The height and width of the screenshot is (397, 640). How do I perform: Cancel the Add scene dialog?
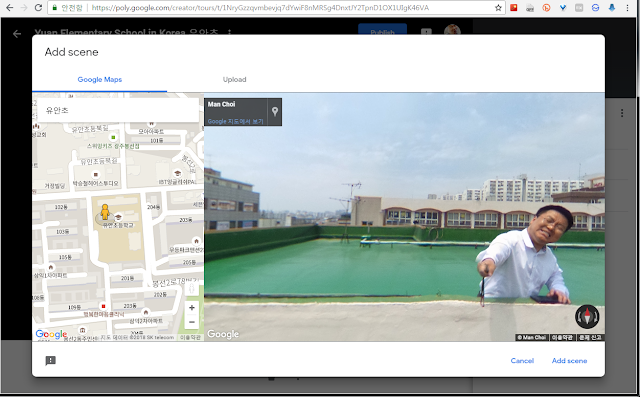pos(522,361)
